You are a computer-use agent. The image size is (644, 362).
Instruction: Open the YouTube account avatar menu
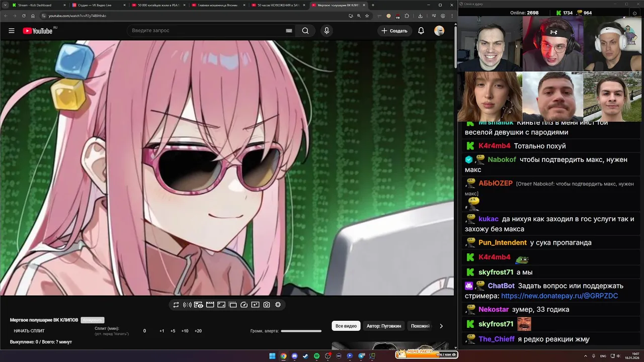coord(439,31)
